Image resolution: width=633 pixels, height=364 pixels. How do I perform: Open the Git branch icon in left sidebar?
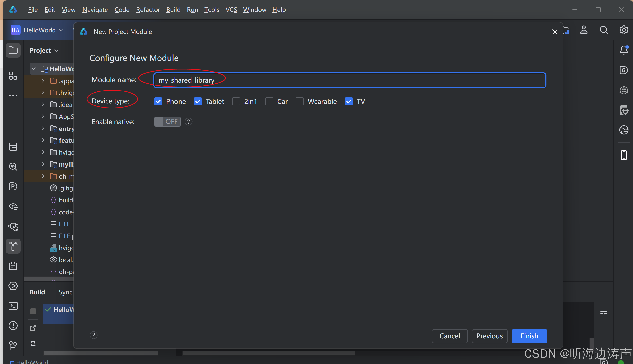[13, 346]
